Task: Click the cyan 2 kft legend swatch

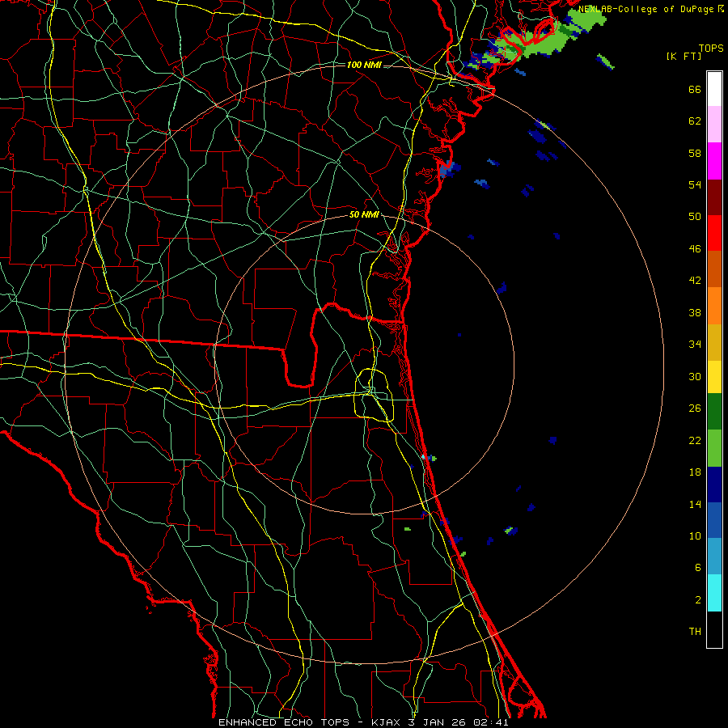Action: point(714,593)
